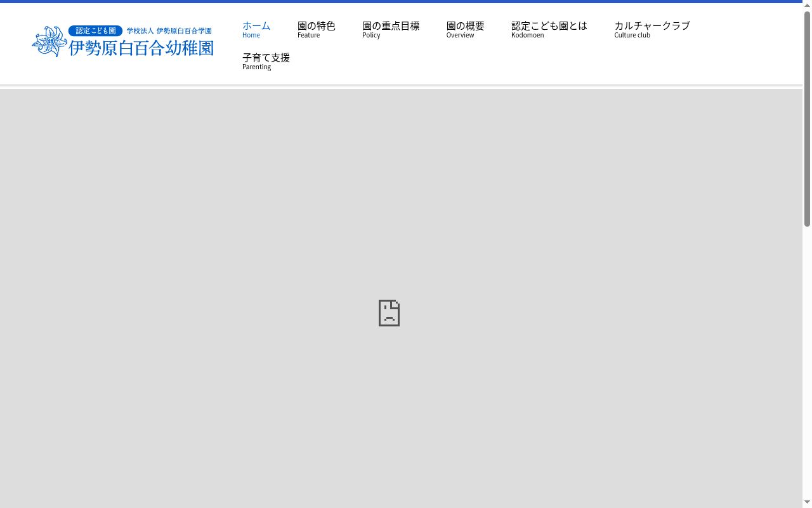
Task: Open the 園の重点目標 Policy page
Action: [x=391, y=29]
